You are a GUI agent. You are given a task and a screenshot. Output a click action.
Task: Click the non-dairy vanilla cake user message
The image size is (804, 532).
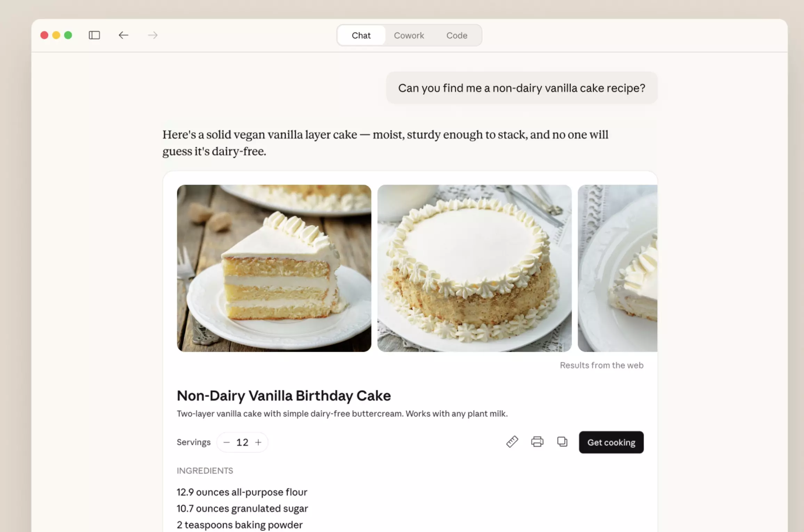521,88
